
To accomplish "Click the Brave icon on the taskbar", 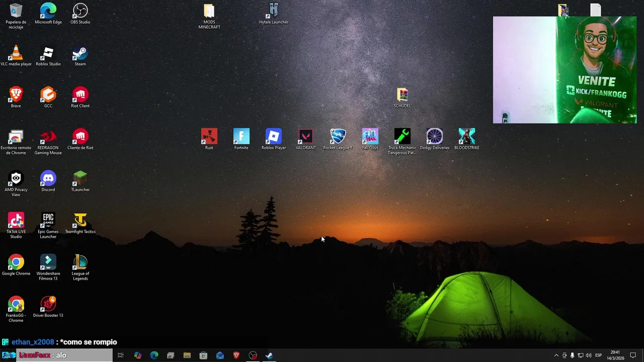I will 236,355.
